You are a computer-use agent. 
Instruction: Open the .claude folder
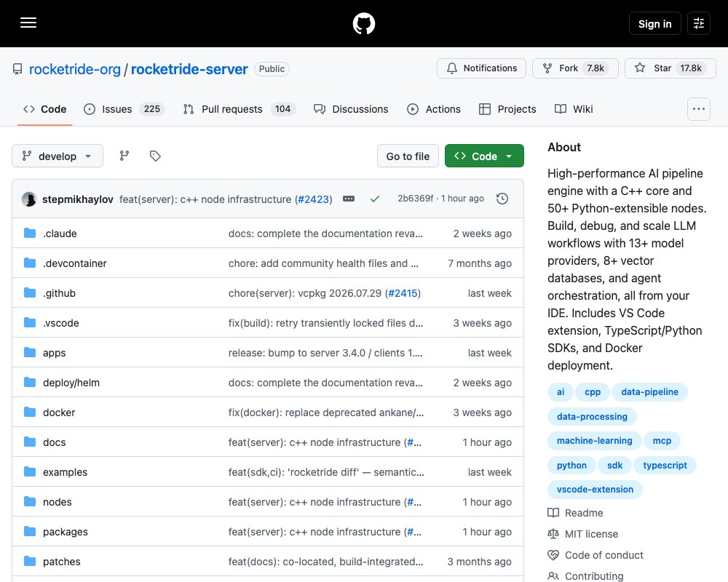tap(60, 234)
